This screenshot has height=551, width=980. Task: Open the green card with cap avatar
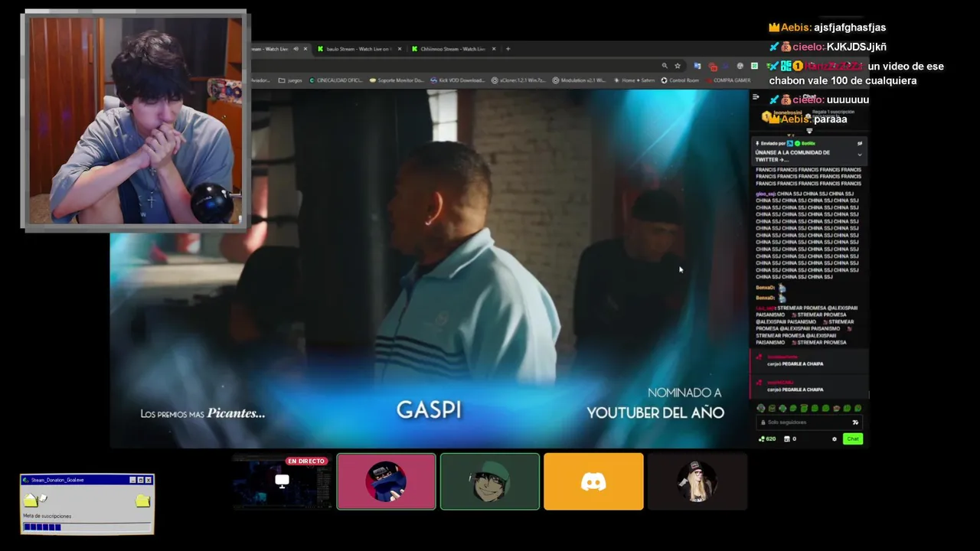tap(490, 481)
